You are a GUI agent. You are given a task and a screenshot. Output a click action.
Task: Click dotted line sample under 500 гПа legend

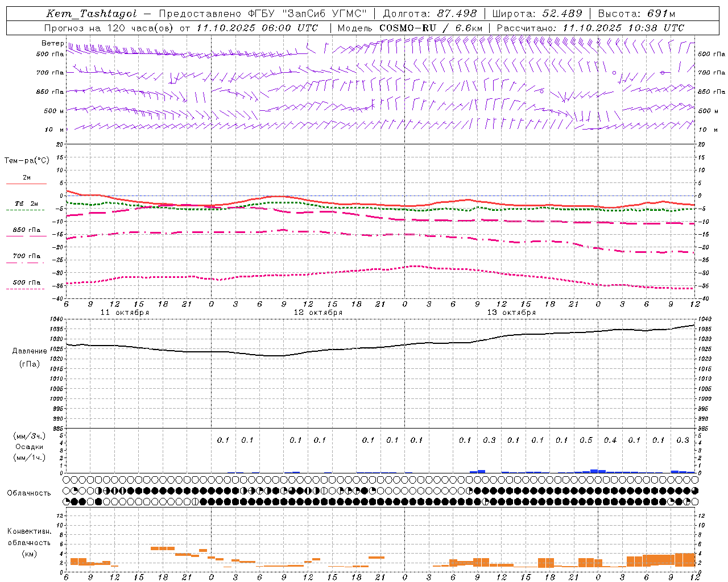click(x=25, y=289)
